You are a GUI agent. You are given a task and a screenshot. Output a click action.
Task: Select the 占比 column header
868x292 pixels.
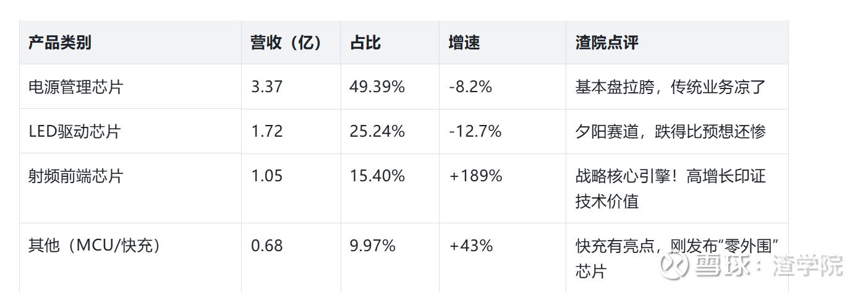[x=365, y=43]
